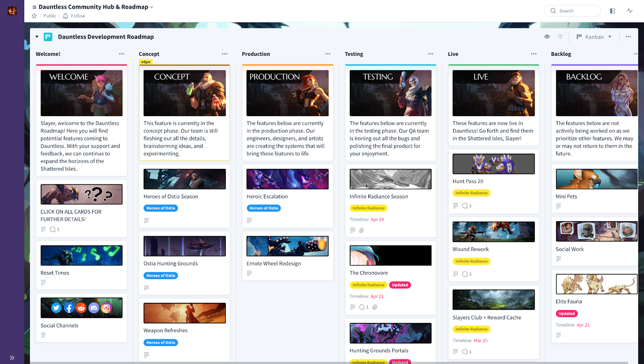Open the Hunting Grounds Portals card
Image resolution: width=644 pixels, height=364 pixels.
[391, 340]
